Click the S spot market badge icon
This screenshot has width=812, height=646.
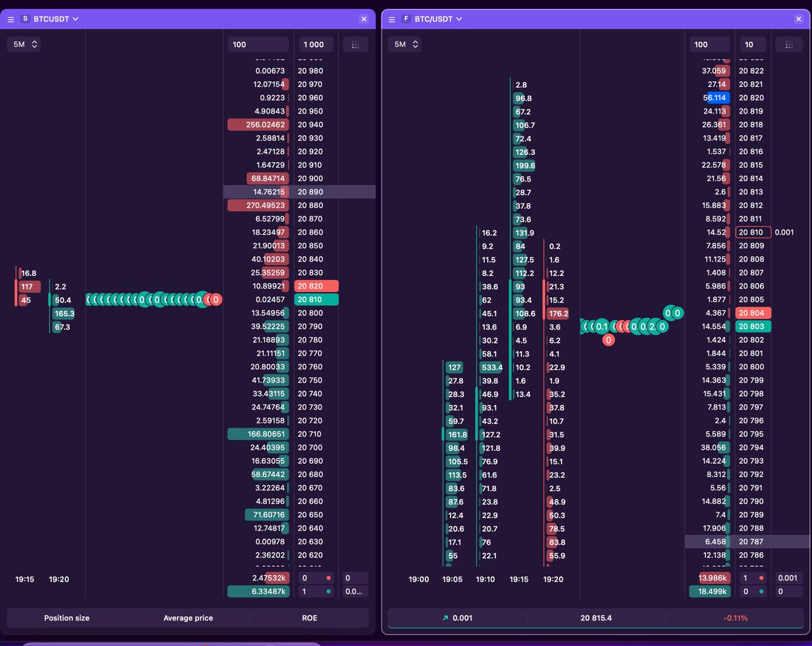[x=25, y=19]
